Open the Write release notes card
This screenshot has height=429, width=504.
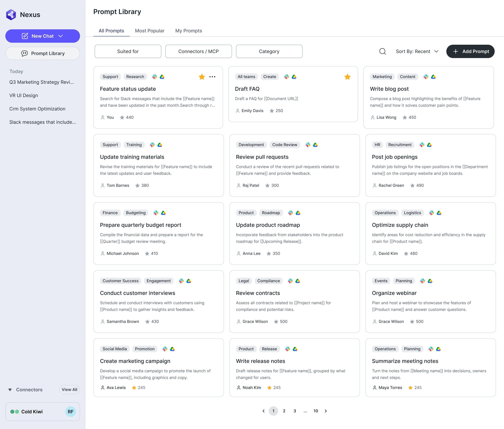point(294,368)
